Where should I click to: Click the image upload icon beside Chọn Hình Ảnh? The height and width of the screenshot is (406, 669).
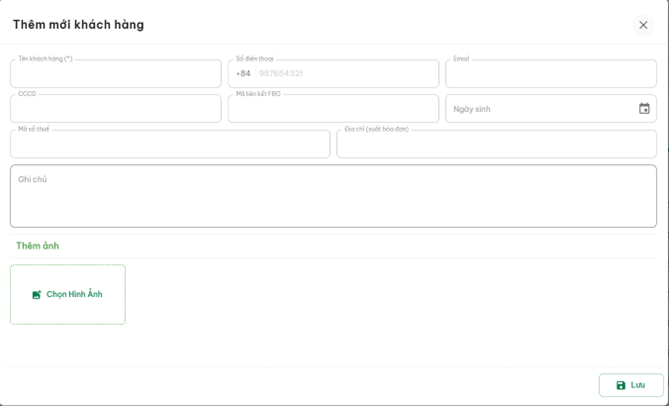[x=37, y=295]
